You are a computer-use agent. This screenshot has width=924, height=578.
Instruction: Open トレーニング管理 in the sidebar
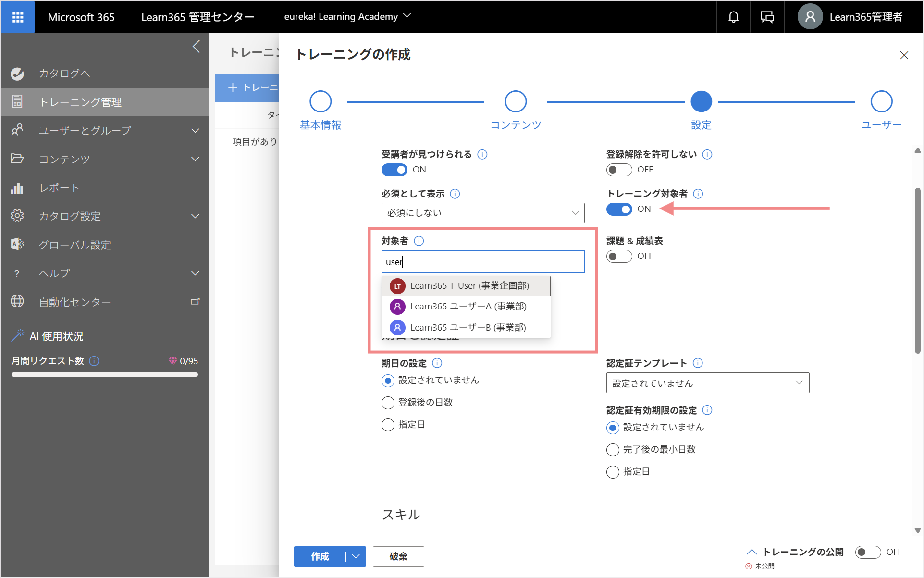click(x=105, y=102)
